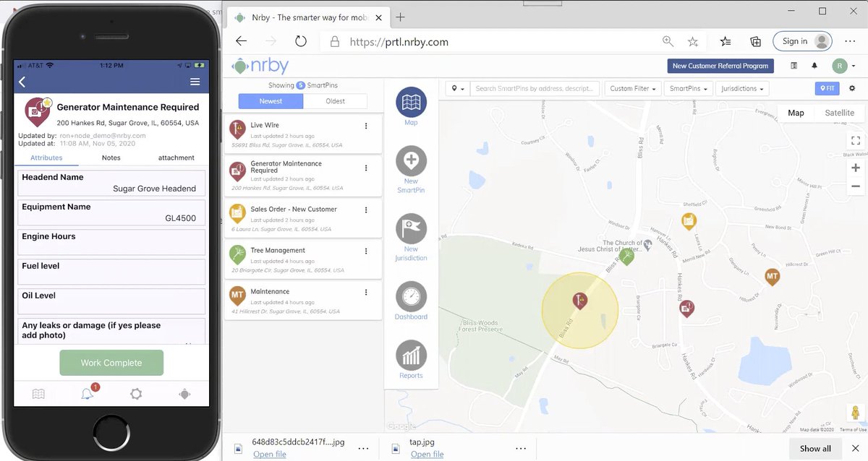This screenshot has width=868, height=461.
Task: Tap the Engine Hours field on phone
Action: tap(111, 242)
